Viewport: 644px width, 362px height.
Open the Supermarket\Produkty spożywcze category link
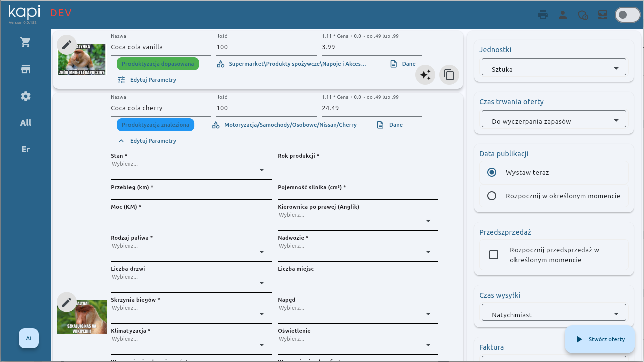[297, 64]
